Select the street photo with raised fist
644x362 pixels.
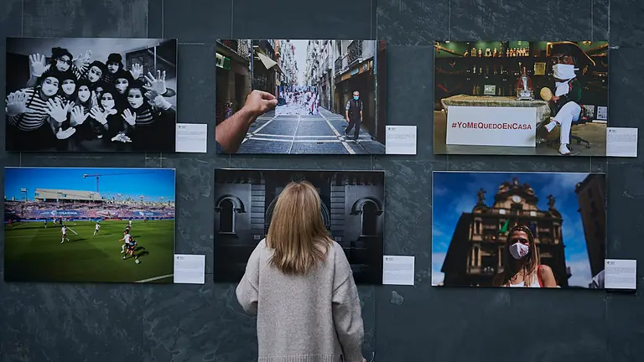300,96
